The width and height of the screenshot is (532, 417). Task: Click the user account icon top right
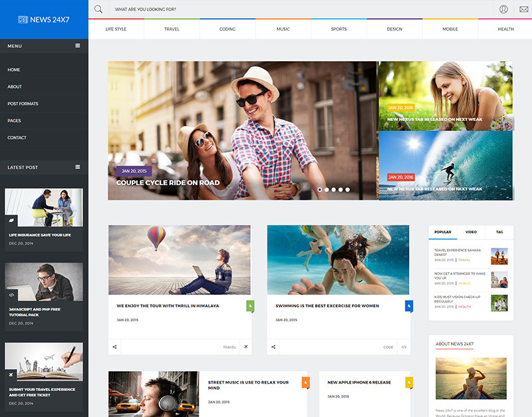click(x=504, y=9)
